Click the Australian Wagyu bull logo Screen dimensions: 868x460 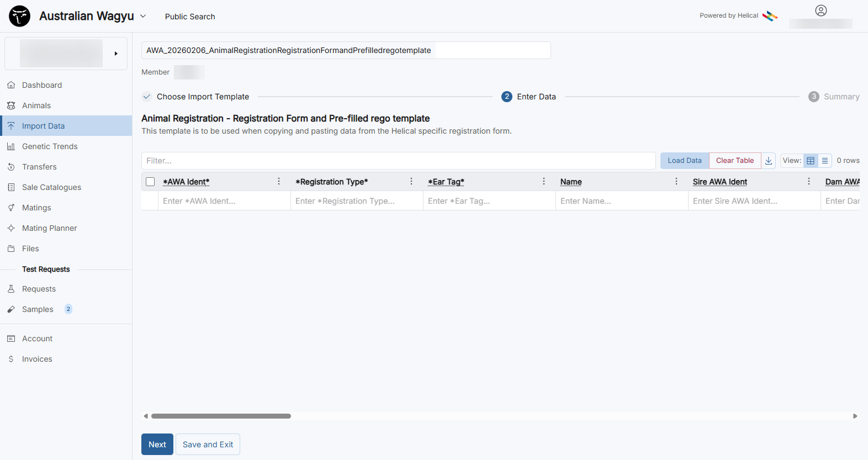pos(20,16)
